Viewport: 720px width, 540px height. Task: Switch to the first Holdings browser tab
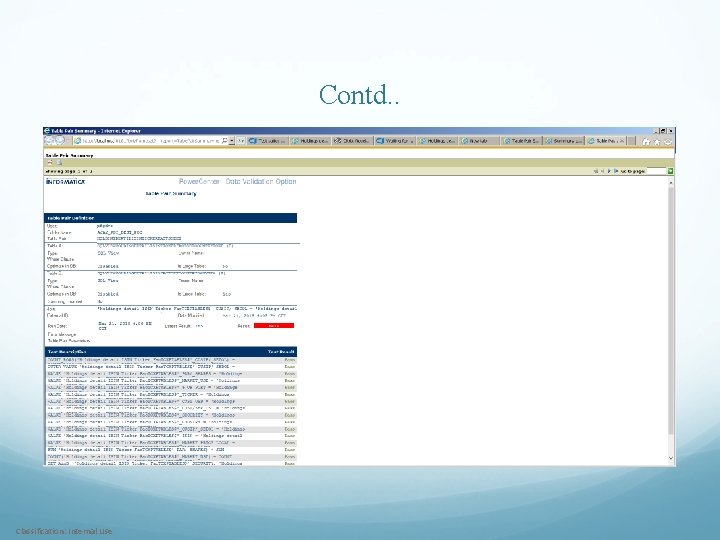310,141
